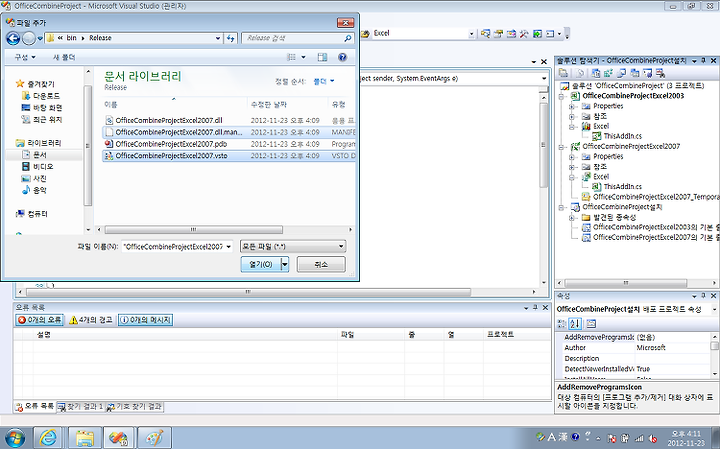Toggle the 0 messages filter button
Screen dimensions: 720x449
145,320
